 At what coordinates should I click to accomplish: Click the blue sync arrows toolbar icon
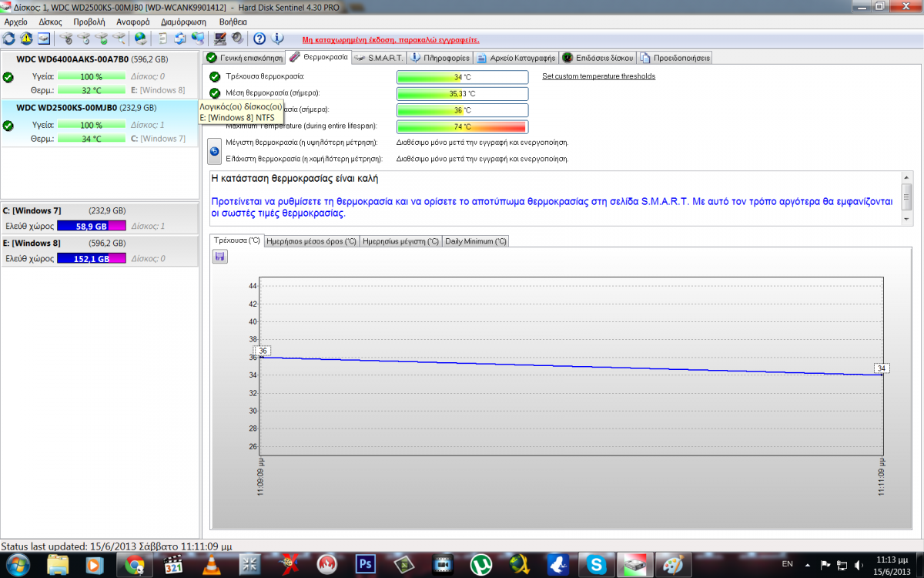point(180,39)
